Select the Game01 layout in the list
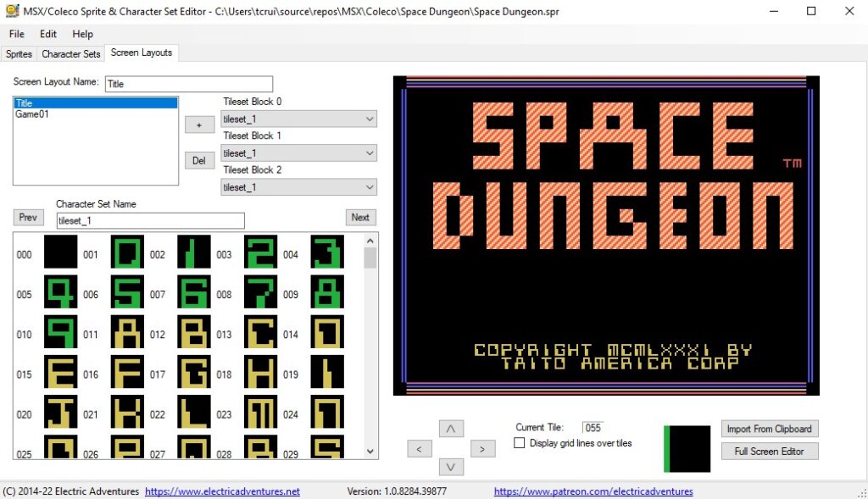868x499 pixels. point(95,114)
